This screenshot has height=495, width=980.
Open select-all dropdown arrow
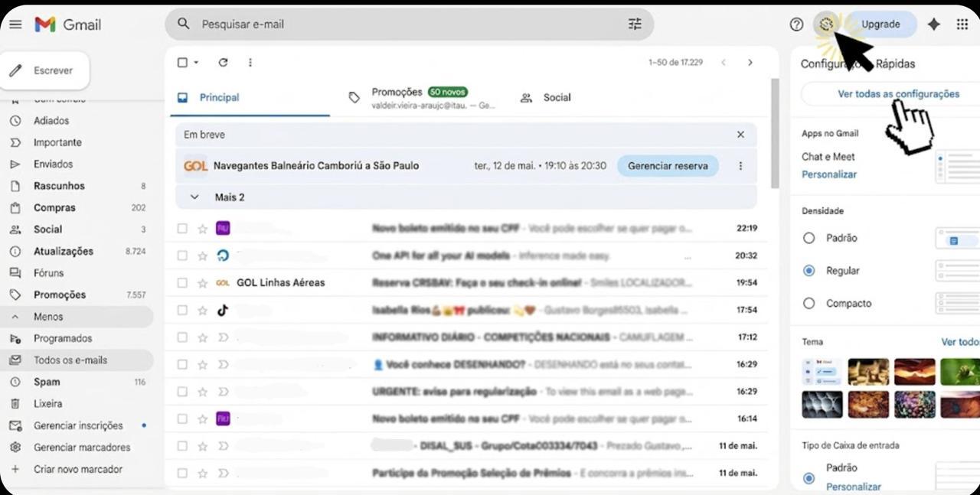[x=196, y=63]
